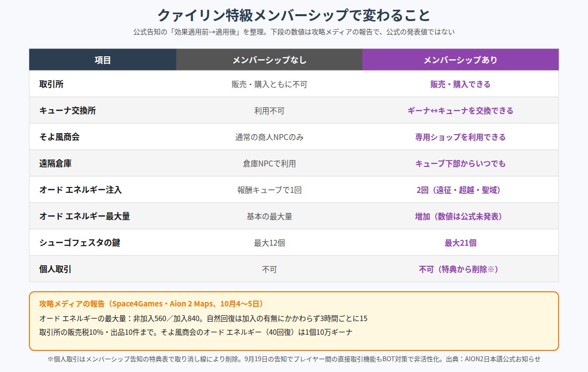The image size is (588, 372).
Task: Click the cell 販売・購入ともに不可
Action: [x=269, y=84]
